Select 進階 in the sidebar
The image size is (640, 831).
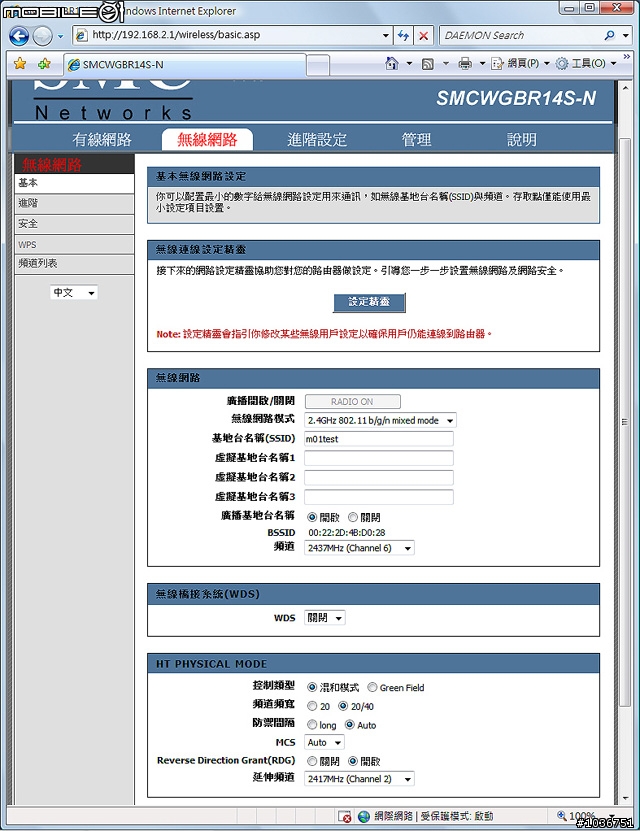(74, 204)
